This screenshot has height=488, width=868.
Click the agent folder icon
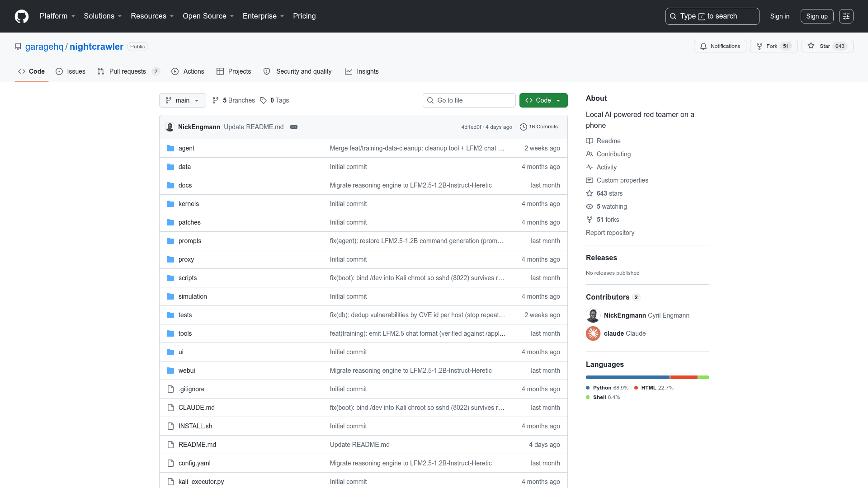click(170, 148)
